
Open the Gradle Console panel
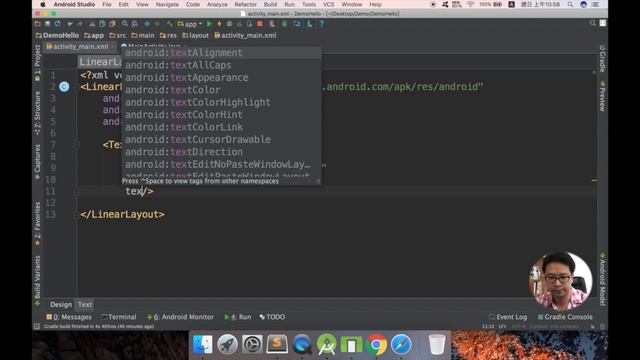[x=565, y=317]
